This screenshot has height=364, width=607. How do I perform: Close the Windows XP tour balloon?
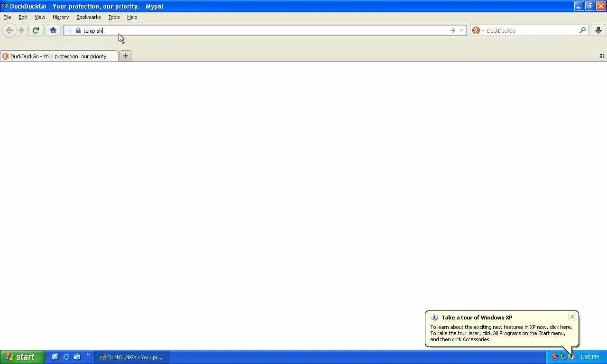click(572, 317)
